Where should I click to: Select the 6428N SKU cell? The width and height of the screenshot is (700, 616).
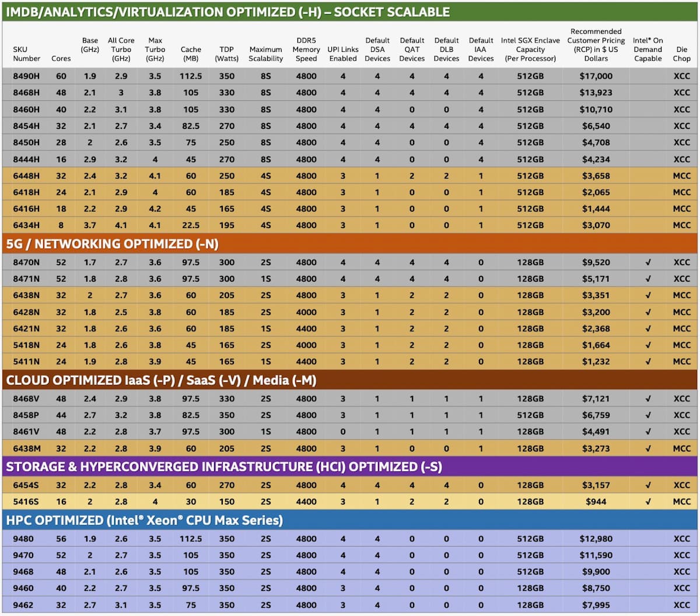[26, 312]
